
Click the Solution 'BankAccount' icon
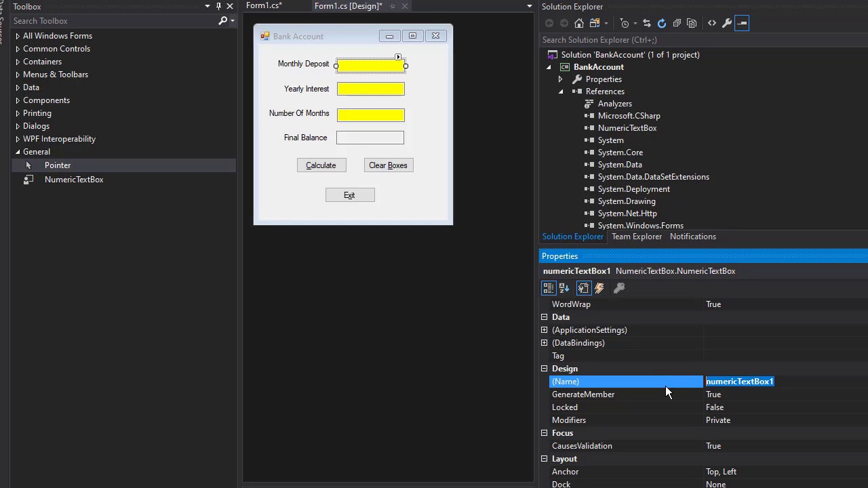(x=553, y=55)
